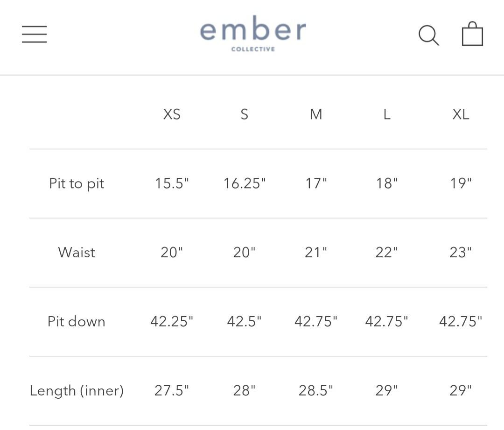Tap the cart icon next to search
Image resolution: width=504 pixels, height=430 pixels.
472,34
